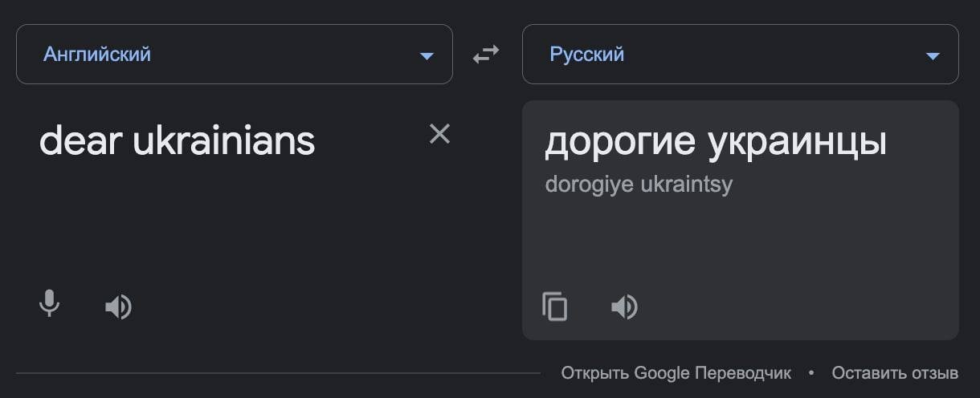Viewport: 980px width, 398px height.
Task: Clear the source text with the X
Action: pos(439,134)
